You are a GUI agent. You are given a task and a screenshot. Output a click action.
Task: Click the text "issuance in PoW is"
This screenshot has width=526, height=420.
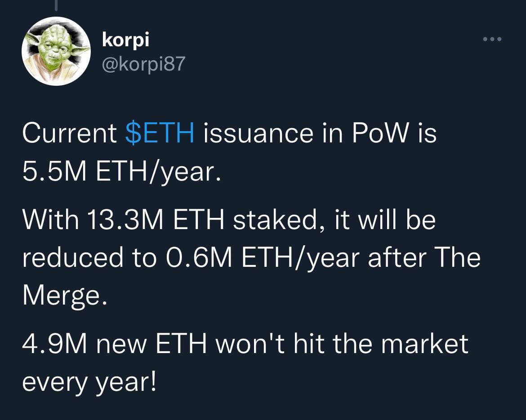coord(319,133)
